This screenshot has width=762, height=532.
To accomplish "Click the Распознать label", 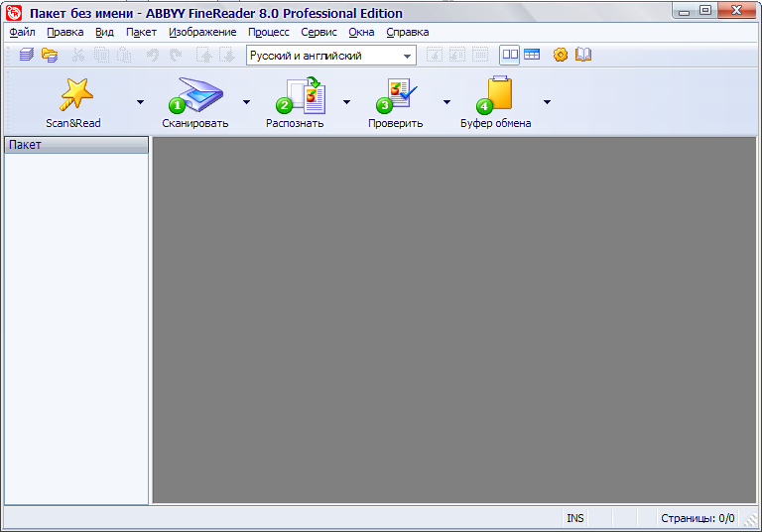I will click(x=295, y=123).
